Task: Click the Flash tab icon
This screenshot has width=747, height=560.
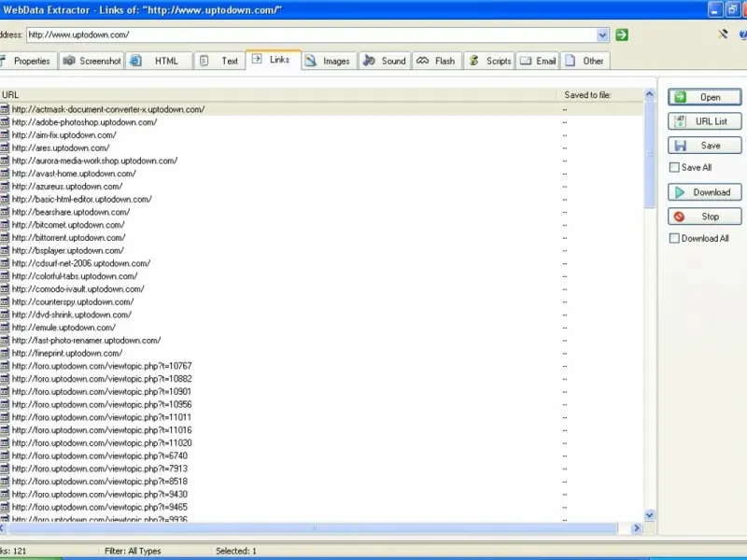Action: point(423,61)
